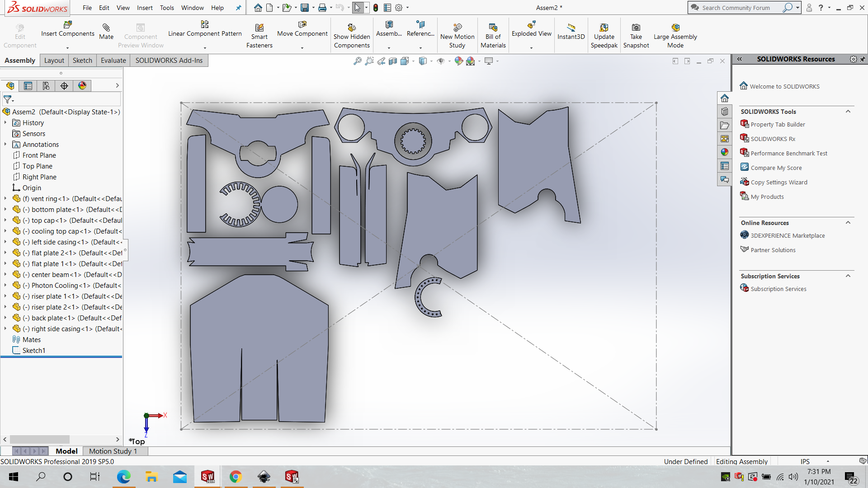Expand the Annotations tree node
Image resolution: width=868 pixels, height=488 pixels.
(5, 145)
